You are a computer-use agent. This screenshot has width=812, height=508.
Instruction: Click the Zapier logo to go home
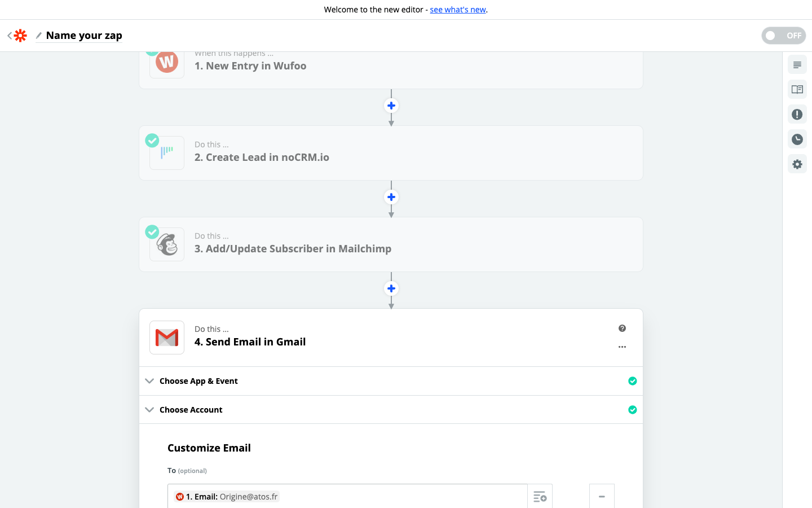[20, 36]
